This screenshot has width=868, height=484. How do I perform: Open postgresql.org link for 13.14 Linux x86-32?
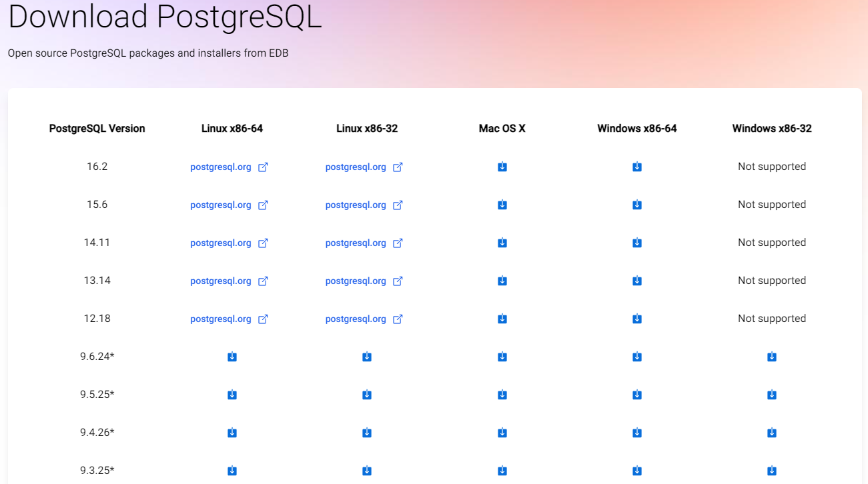[x=364, y=281]
